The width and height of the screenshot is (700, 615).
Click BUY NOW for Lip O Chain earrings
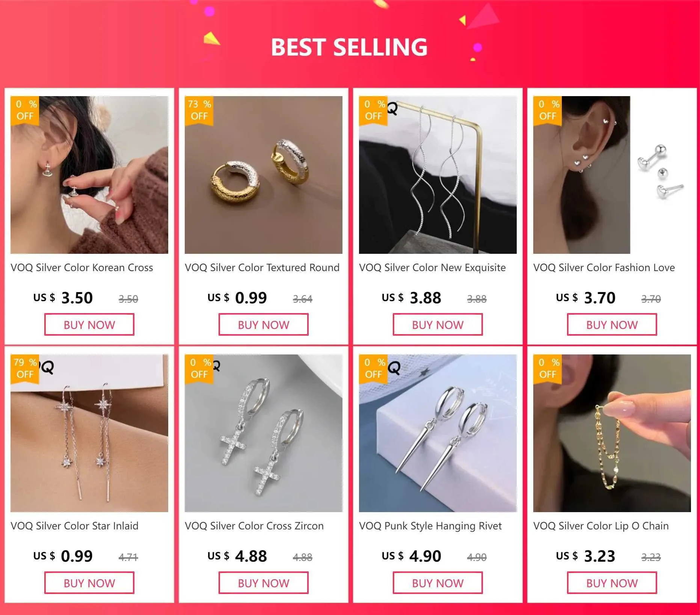pyautogui.click(x=612, y=583)
